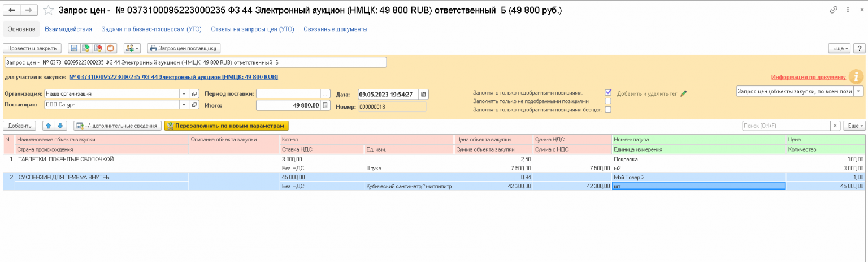Screen dimensions: 868x262
Task: Open 'Ответы на запросы цен (УТО)' tab
Action: pyautogui.click(x=252, y=29)
